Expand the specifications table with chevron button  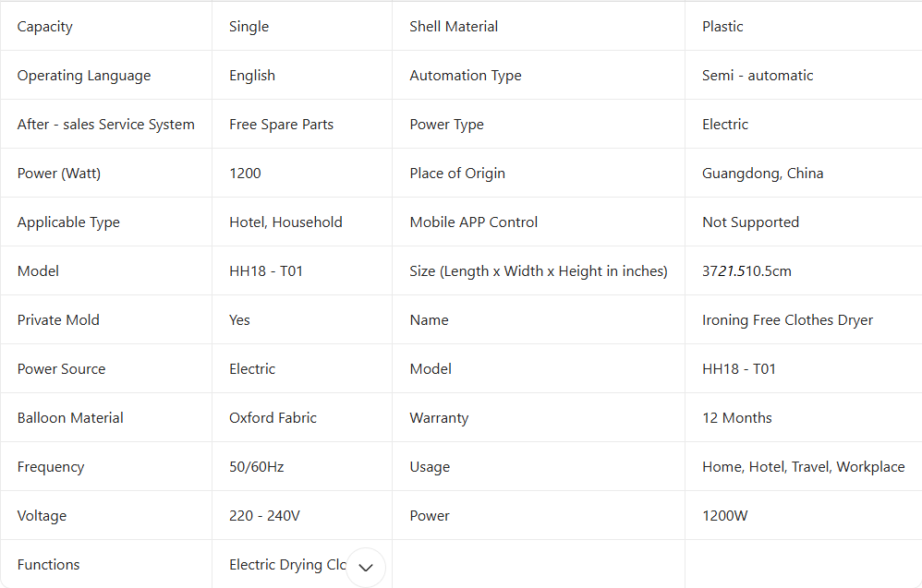[x=366, y=567]
